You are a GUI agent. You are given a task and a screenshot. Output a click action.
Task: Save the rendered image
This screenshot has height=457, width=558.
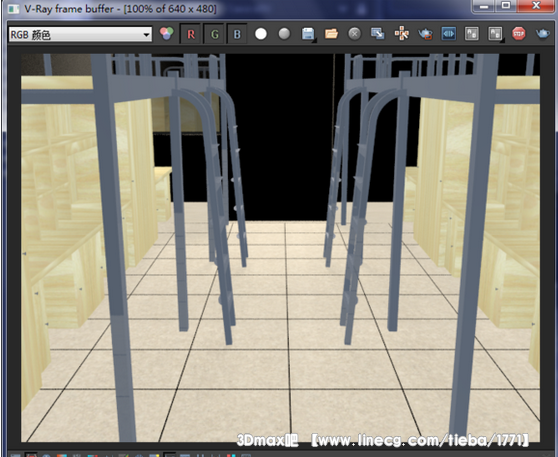[x=308, y=34]
